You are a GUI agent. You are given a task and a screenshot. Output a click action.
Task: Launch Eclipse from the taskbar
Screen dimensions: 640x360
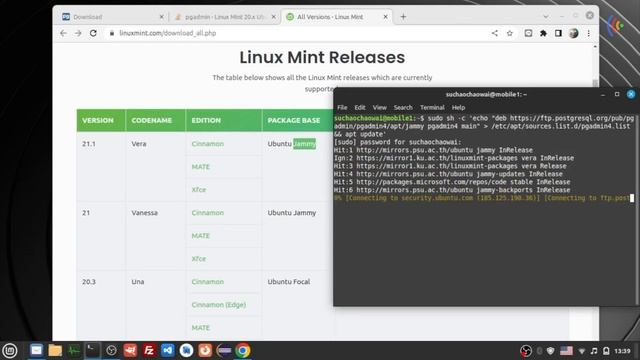coord(224,350)
